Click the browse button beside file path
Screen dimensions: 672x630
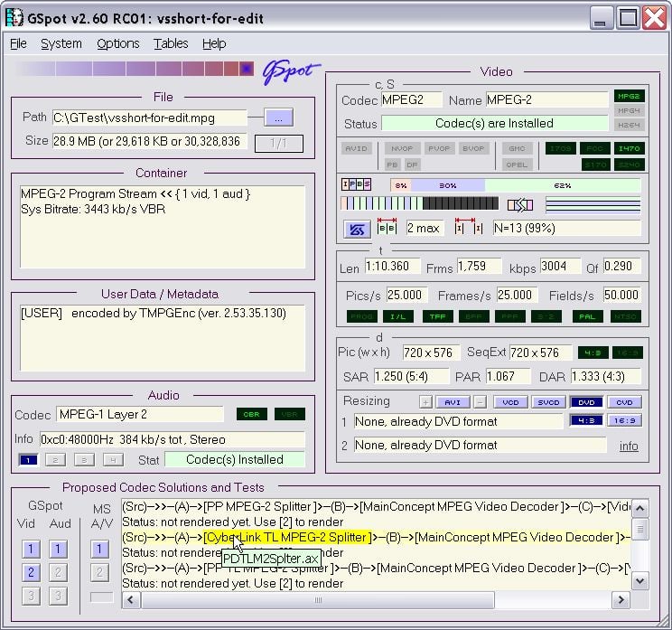278,118
